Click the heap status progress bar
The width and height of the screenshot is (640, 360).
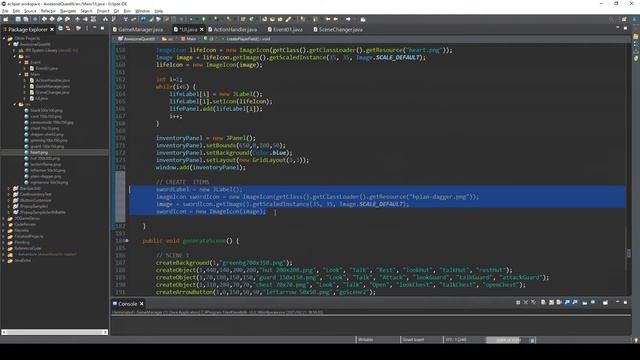[x=508, y=340]
